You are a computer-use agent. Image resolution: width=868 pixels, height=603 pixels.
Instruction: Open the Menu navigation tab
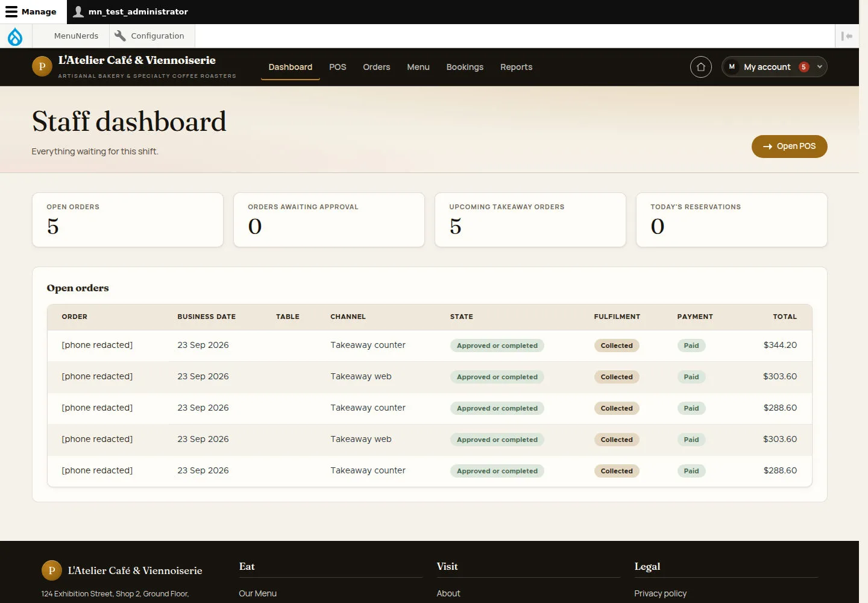point(418,67)
